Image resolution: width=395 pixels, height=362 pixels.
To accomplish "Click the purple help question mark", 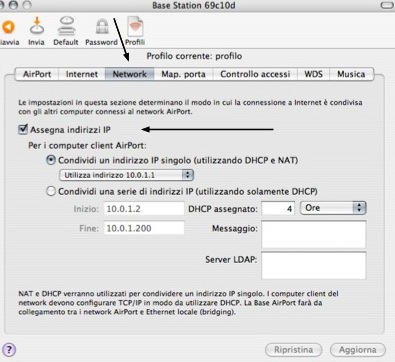I will [9, 350].
